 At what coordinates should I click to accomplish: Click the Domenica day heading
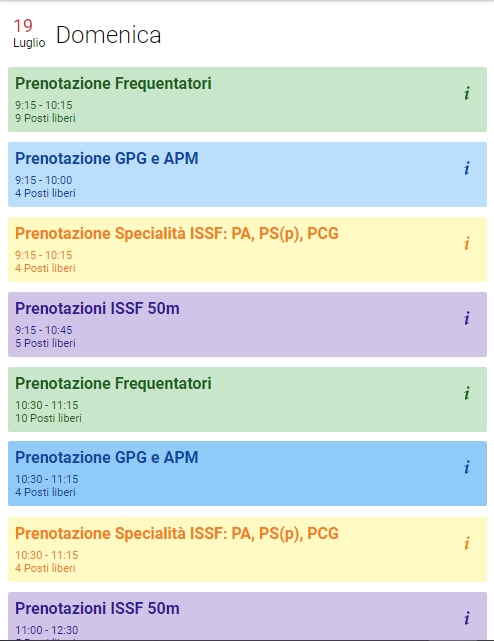(108, 35)
